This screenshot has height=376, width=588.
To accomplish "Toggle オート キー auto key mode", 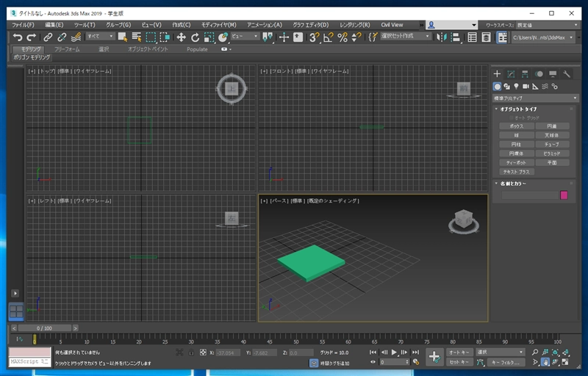I will pyautogui.click(x=459, y=352).
